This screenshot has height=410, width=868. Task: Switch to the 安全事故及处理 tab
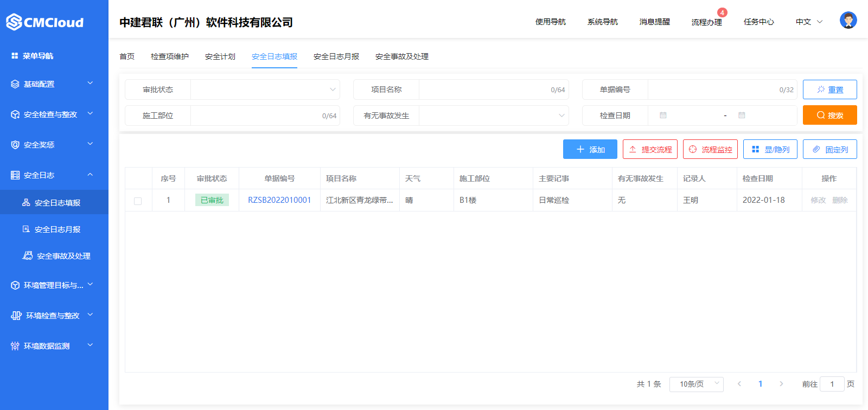coord(402,56)
